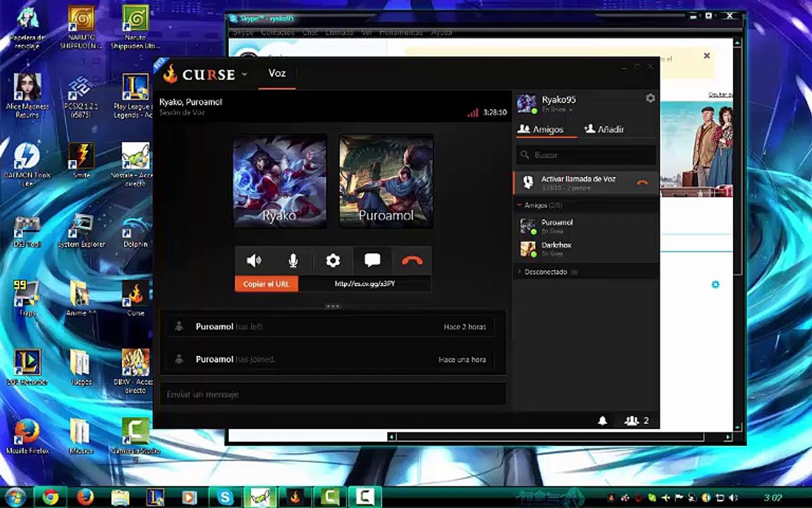
Task: Open the Skype menu in the Skype window
Action: pyautogui.click(x=243, y=32)
